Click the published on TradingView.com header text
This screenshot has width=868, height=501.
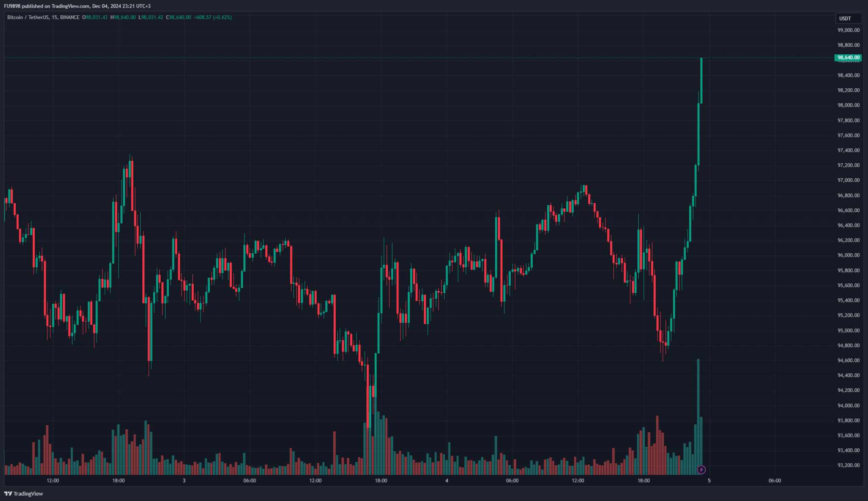coord(77,6)
